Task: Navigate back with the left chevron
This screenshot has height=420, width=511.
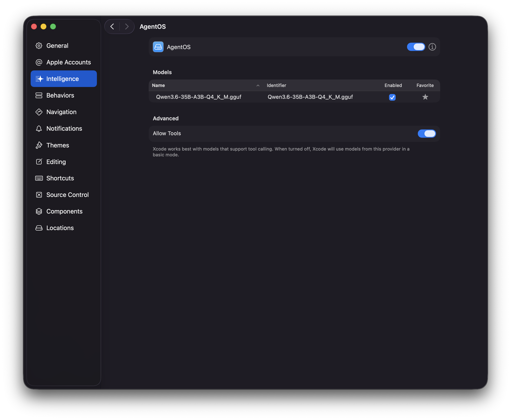Action: [x=112, y=26]
